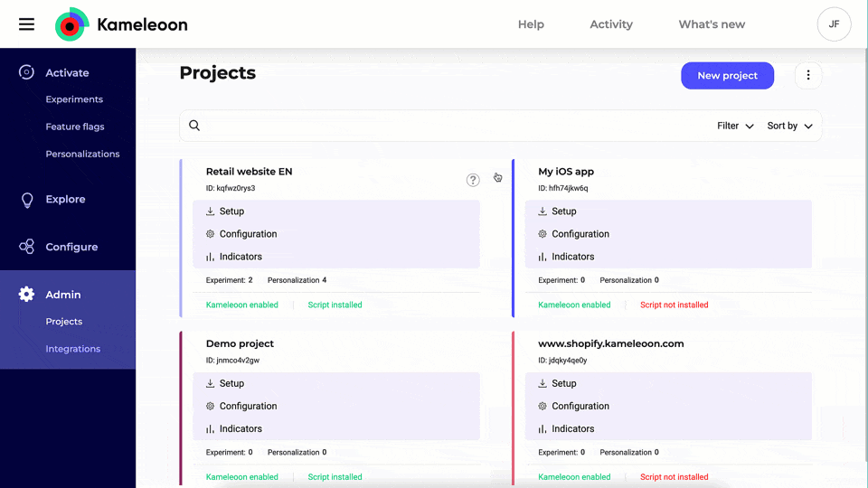
Task: Click Configuration gear icon in Demo project
Action: pyautogui.click(x=211, y=406)
